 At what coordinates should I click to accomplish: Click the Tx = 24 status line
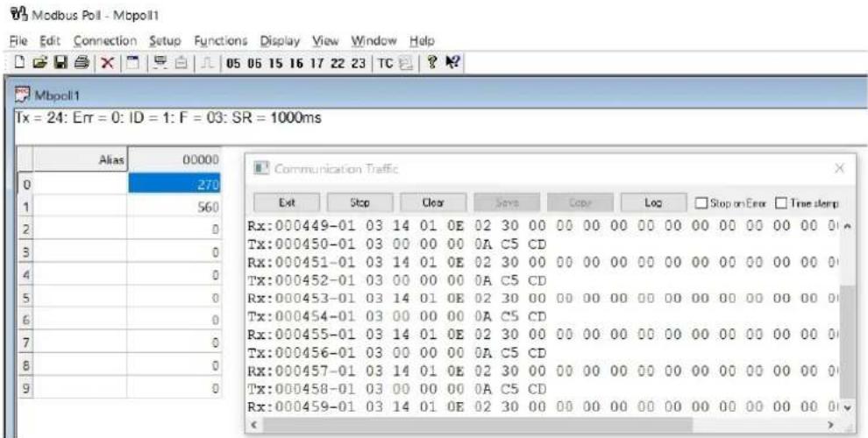click(167, 118)
